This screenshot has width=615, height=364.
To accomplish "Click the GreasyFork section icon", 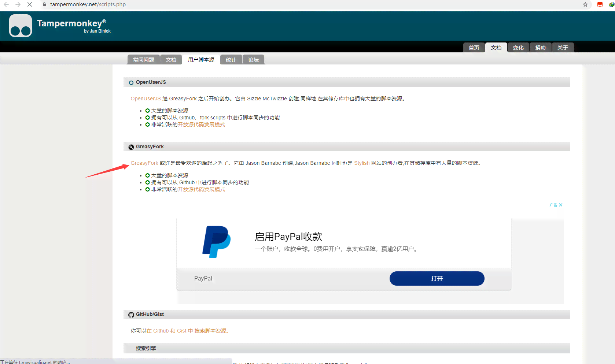I will click(131, 147).
